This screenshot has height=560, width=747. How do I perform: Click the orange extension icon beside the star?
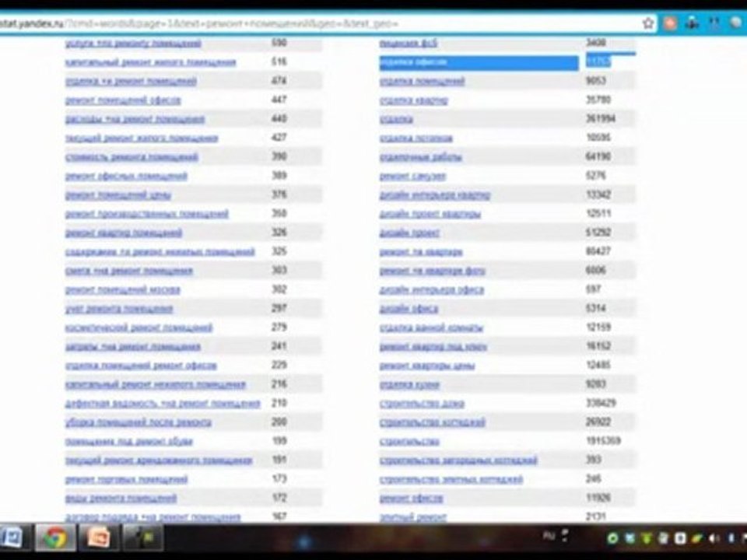tap(670, 23)
